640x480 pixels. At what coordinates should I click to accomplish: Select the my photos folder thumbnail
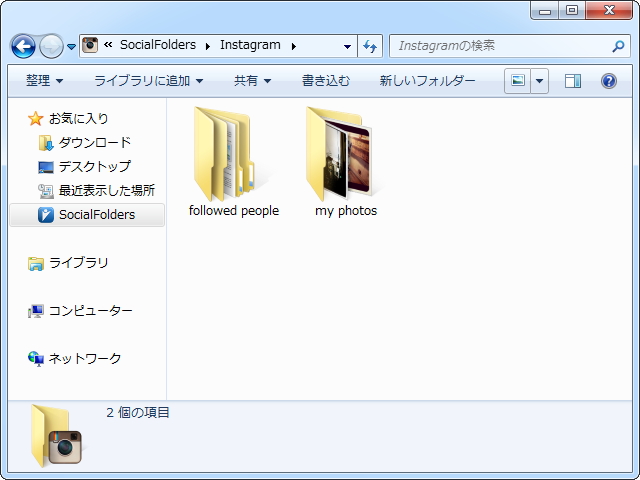(x=339, y=154)
